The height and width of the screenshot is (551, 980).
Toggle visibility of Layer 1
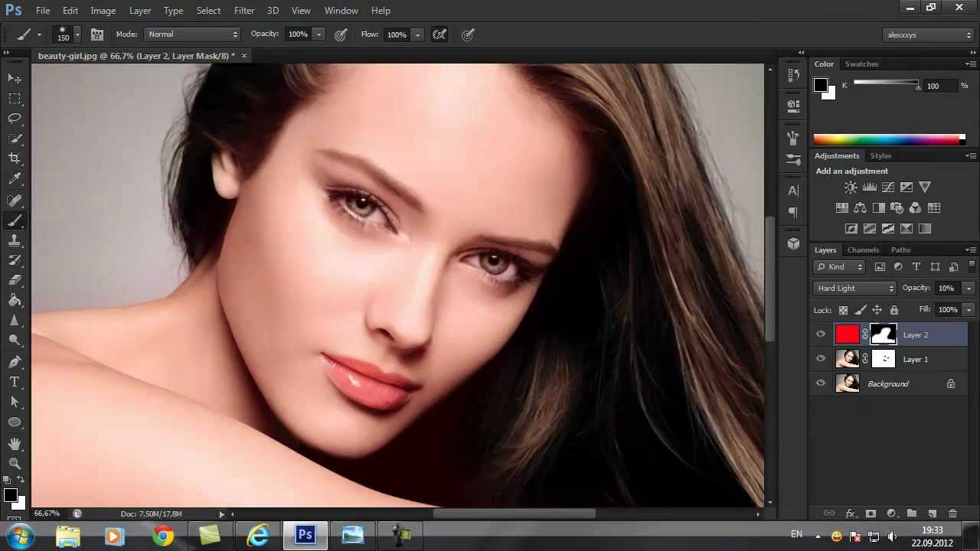click(821, 359)
